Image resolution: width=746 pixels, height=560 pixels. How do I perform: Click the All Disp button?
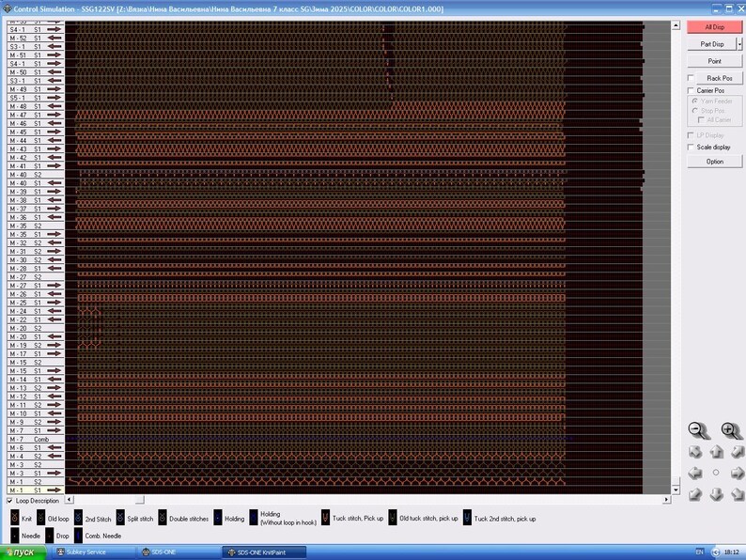pos(715,27)
